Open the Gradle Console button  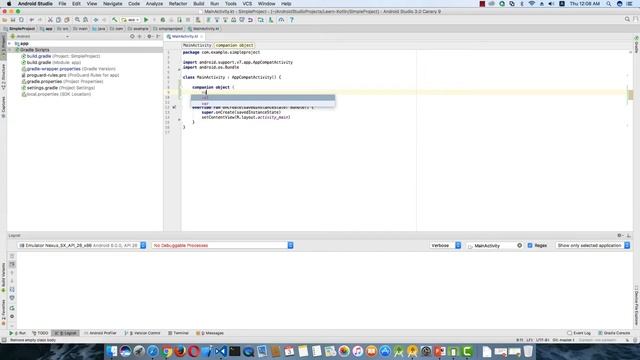click(614, 333)
